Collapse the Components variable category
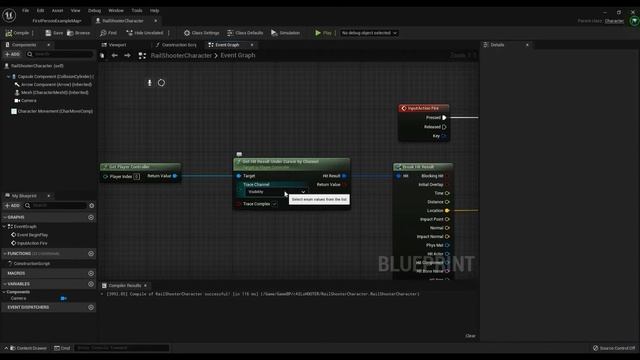This screenshot has width=640, height=360. (x=4, y=292)
